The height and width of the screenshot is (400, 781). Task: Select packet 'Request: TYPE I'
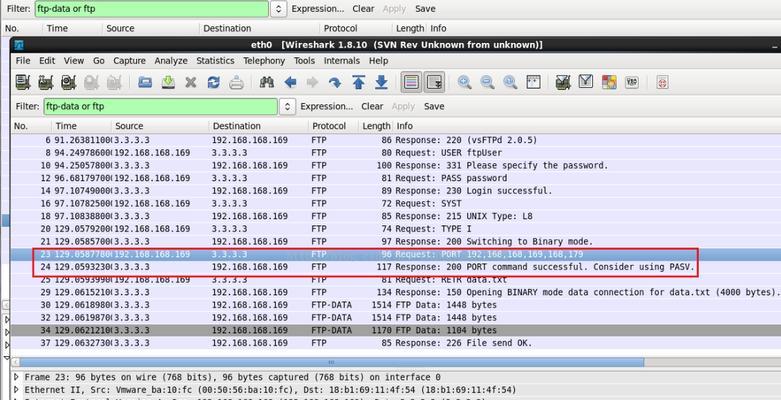click(x=395, y=229)
